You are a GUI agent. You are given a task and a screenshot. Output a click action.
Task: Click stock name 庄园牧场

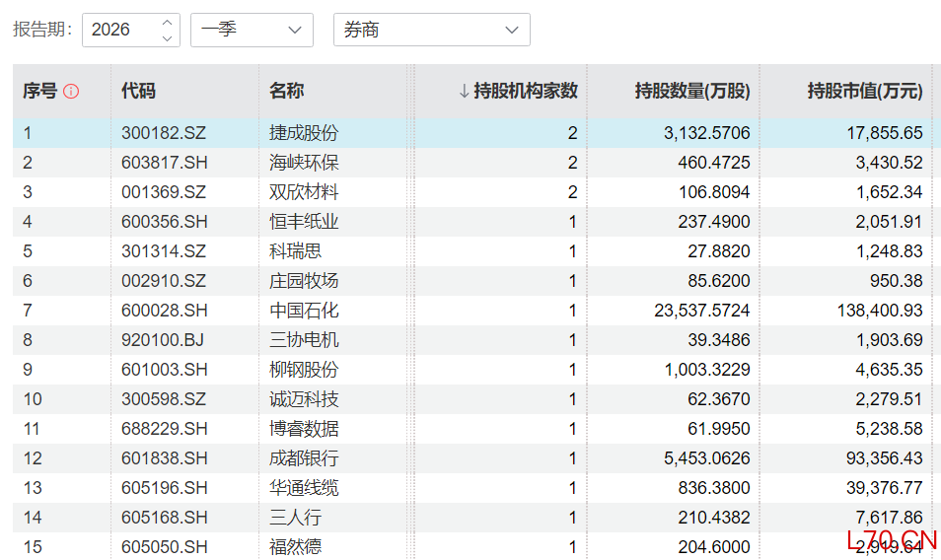304,281
